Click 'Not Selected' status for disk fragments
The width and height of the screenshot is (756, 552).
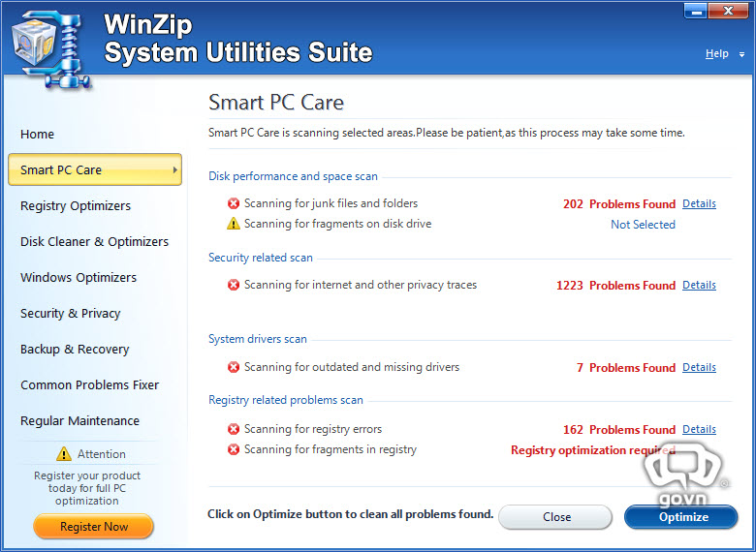click(x=643, y=225)
